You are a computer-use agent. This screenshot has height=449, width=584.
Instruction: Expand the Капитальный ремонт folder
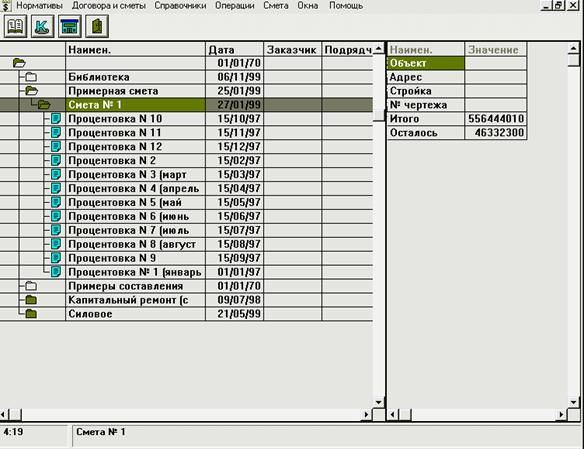(31, 300)
